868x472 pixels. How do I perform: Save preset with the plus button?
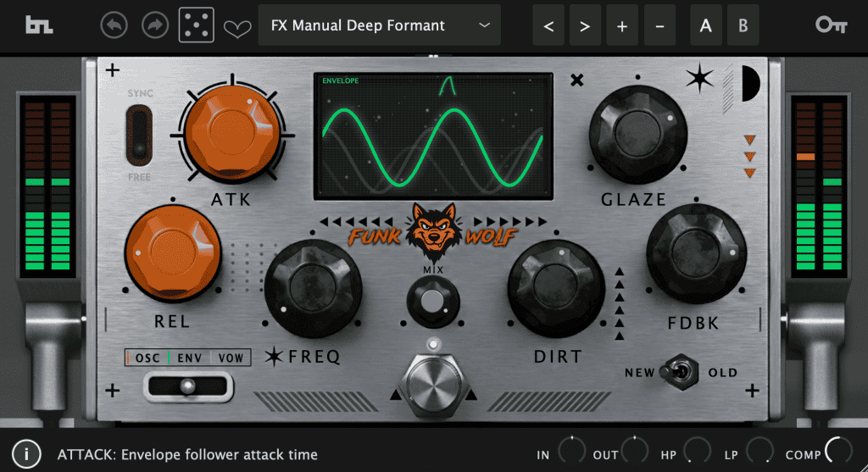click(622, 25)
